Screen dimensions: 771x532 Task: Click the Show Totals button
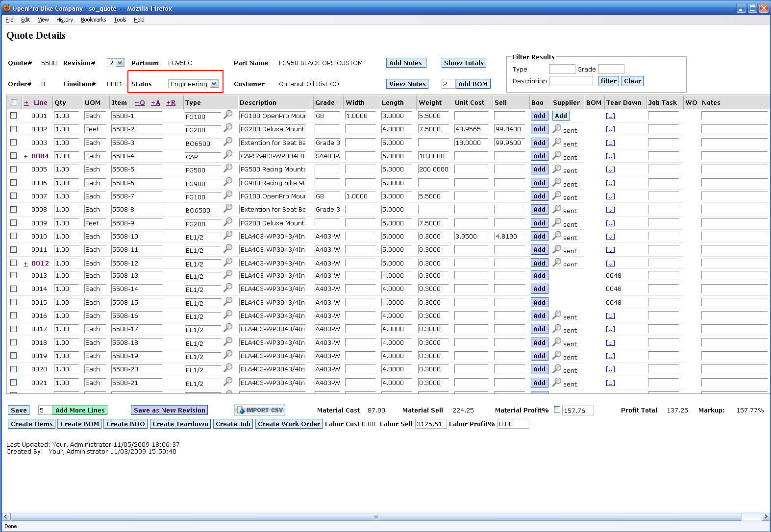463,63
